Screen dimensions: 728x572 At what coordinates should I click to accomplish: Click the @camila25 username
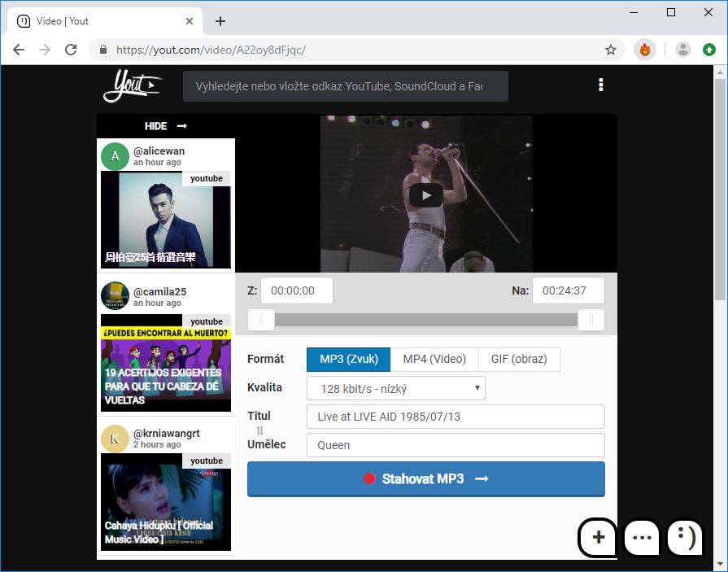(159, 292)
